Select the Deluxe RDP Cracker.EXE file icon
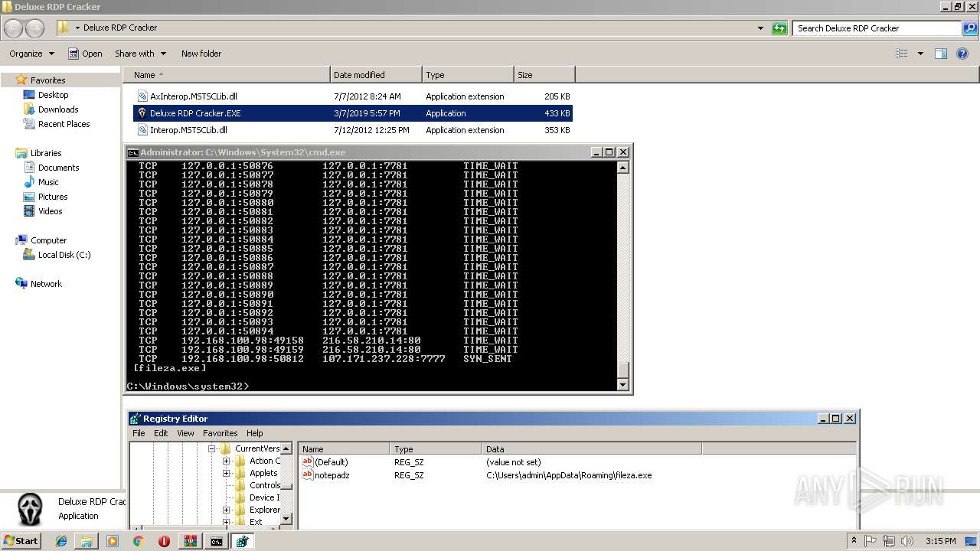 (142, 113)
